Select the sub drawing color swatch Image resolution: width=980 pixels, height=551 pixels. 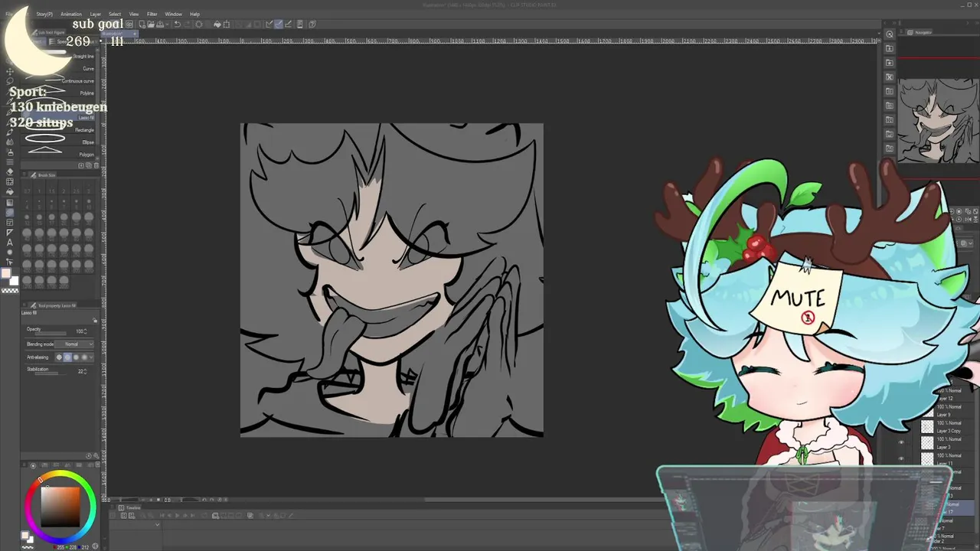[14, 281]
